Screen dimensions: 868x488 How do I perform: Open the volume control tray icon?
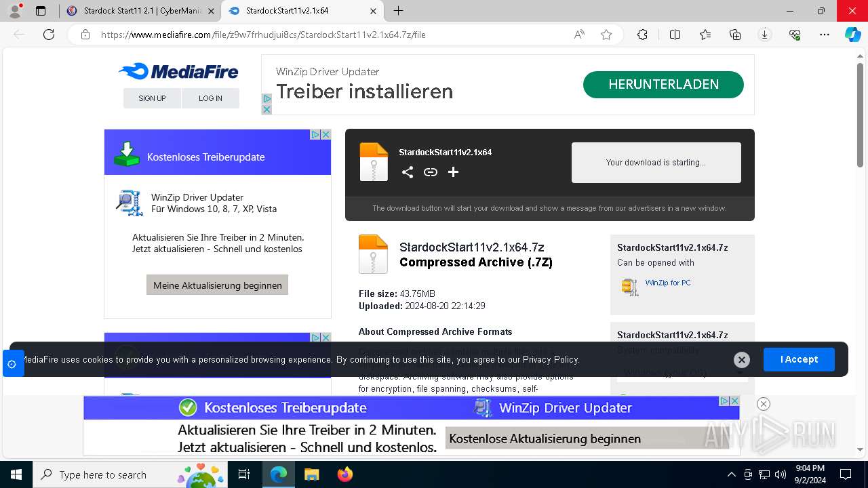[781, 474]
